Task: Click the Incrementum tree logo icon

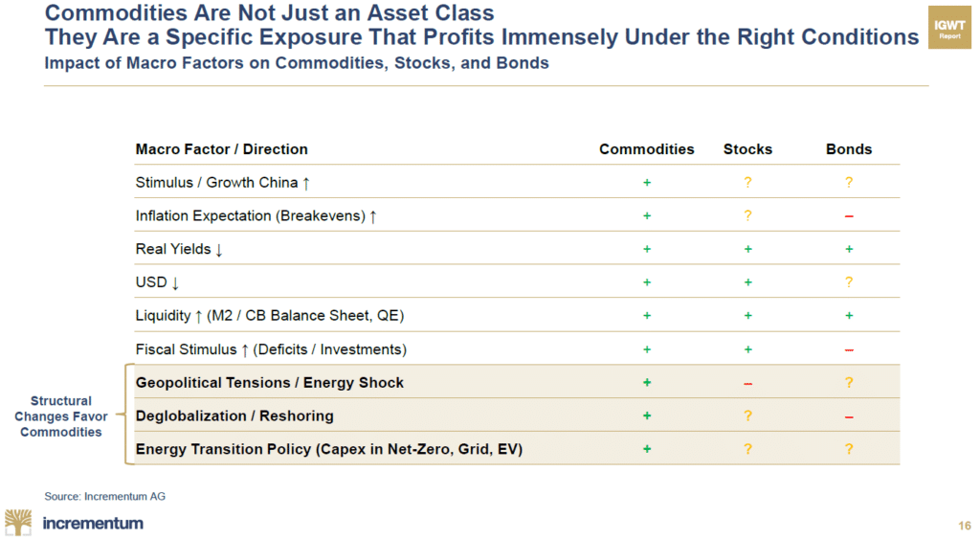Action: (18, 522)
